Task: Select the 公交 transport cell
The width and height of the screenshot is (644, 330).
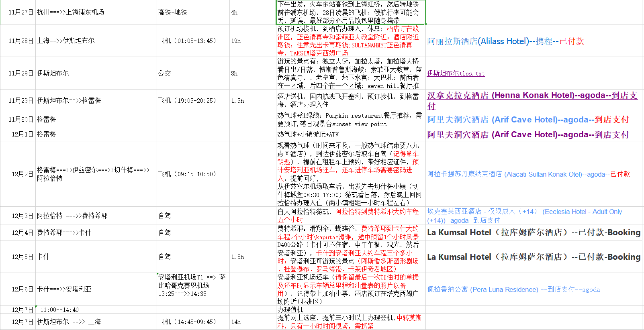Action: (x=193, y=73)
